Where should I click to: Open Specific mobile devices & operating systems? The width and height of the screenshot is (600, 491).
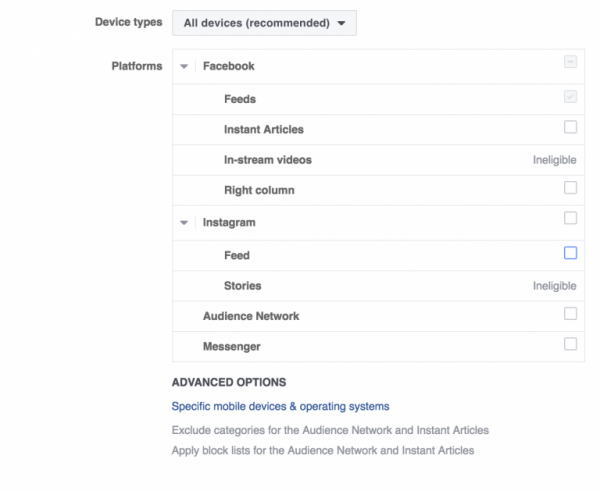coord(280,406)
